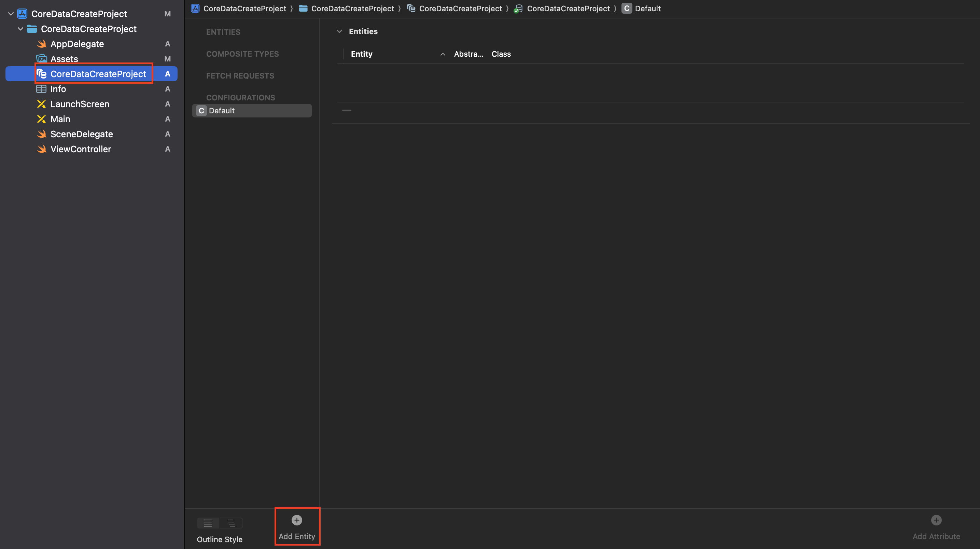The height and width of the screenshot is (549, 980).
Task: Click the folder breadcrumb CoreDataCreateProject
Action: coord(352,9)
